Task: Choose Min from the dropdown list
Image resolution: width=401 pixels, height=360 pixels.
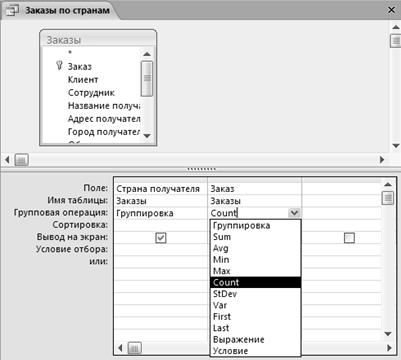Action: point(255,260)
